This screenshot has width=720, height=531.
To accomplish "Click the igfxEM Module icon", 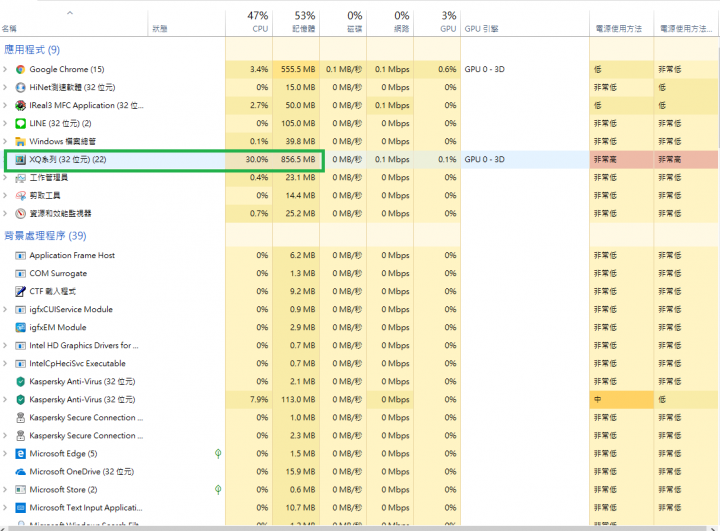I will click(x=20, y=328).
